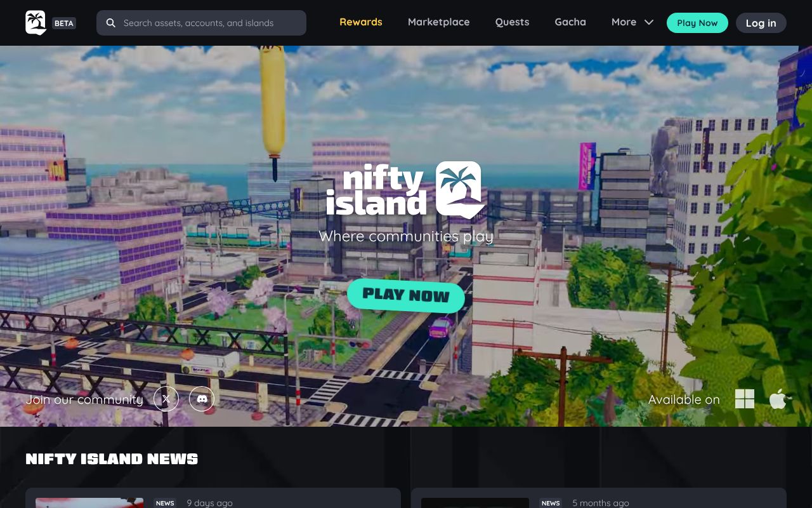Hit the large PLAY NOW hero button
This screenshot has width=812, height=508.
406,295
